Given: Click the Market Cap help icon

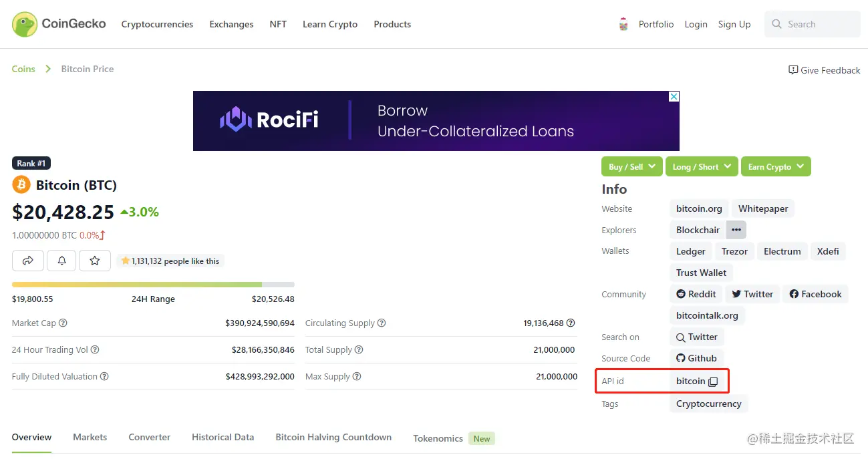Looking at the screenshot, I should point(63,323).
